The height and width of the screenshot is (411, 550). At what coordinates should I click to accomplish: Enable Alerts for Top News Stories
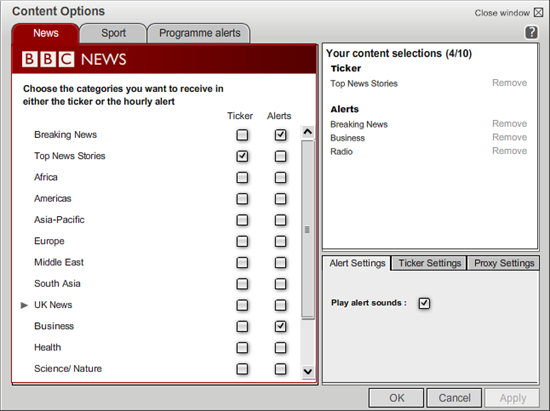[x=280, y=156]
